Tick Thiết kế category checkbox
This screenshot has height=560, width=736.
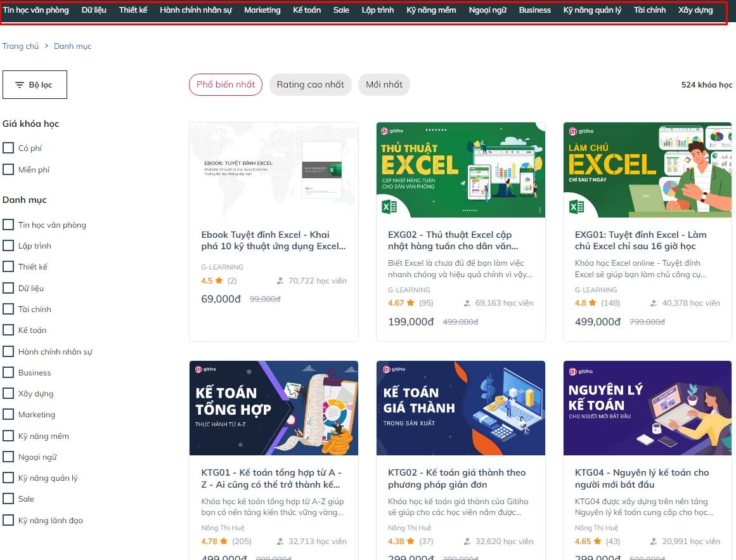8,266
